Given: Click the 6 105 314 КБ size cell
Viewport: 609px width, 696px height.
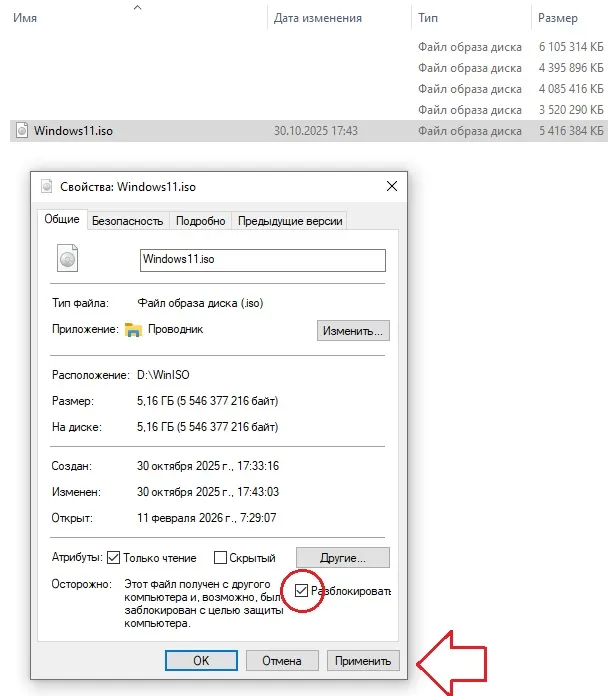Looking at the screenshot, I should [571, 47].
